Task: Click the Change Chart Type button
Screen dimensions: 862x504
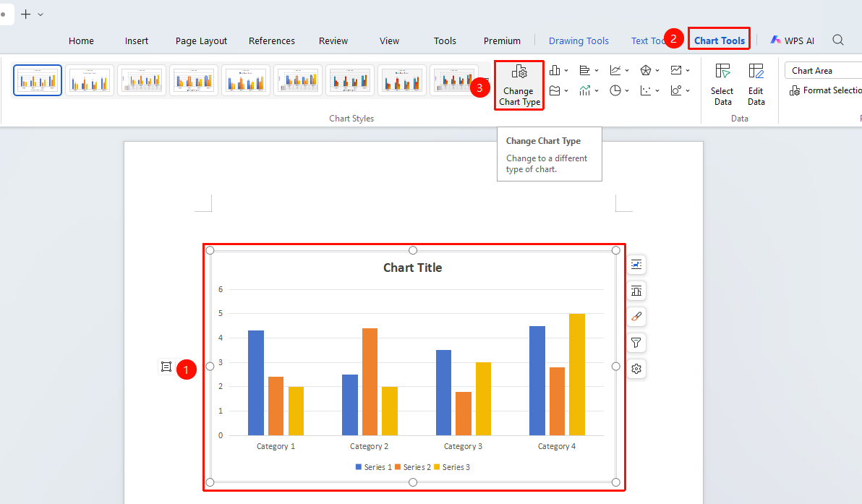Action: click(519, 85)
